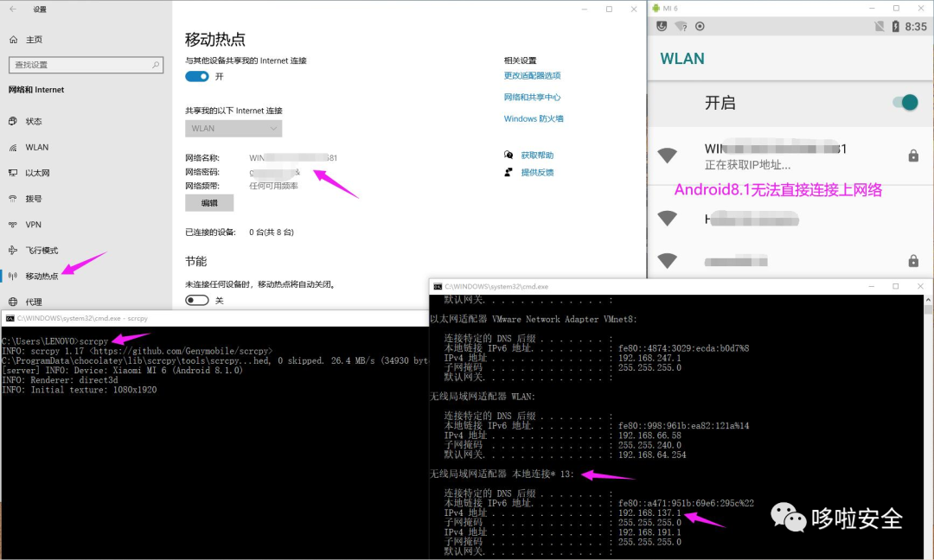934x560 pixels.
Task: Select the 拨号 dial-up icon
Action: [x=13, y=199]
